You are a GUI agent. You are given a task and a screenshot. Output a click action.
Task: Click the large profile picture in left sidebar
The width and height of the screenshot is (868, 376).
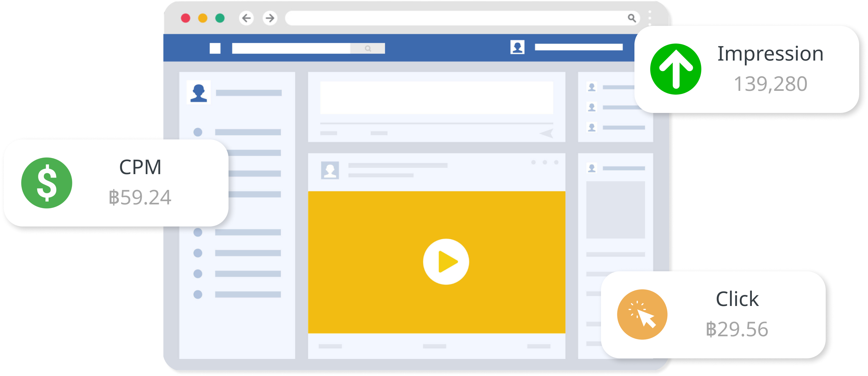click(199, 92)
